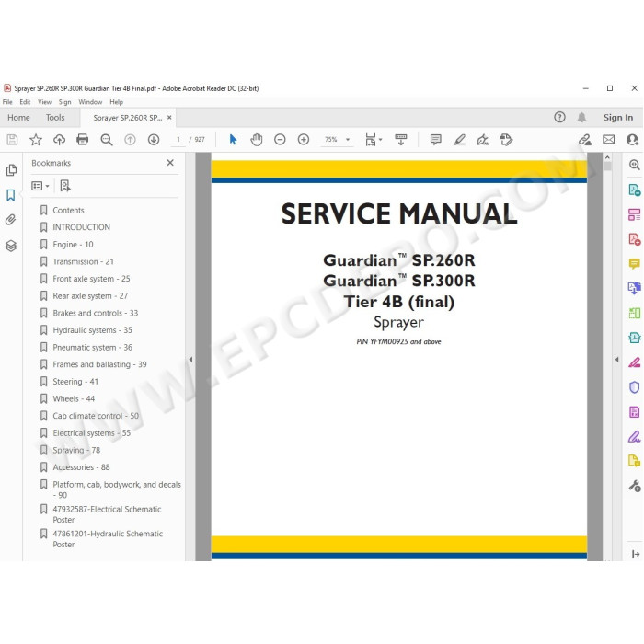The height and width of the screenshot is (644, 644).
Task: Open the Window menu
Action: pos(90,102)
